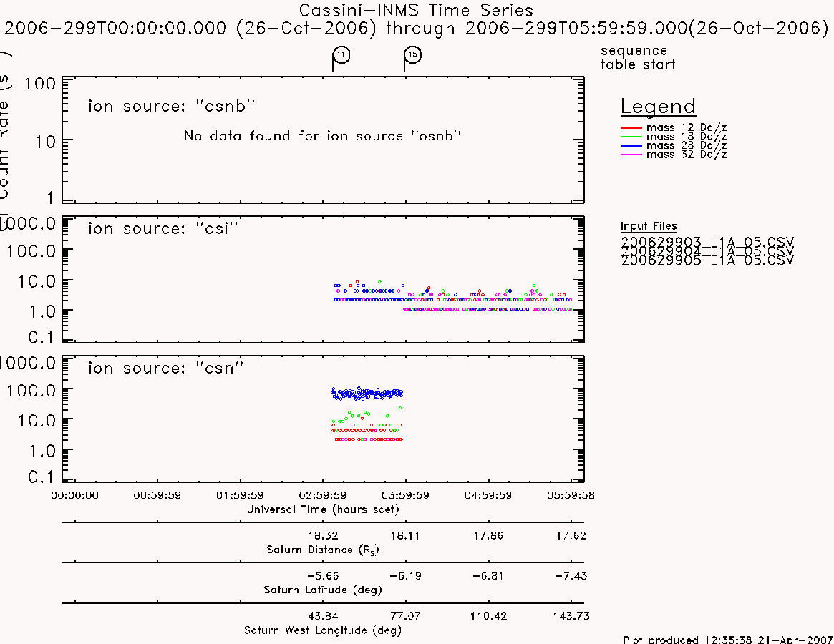Image resolution: width=834 pixels, height=644 pixels.
Task: Click the osnb panel 100 axis tick label
Action: 40,84
